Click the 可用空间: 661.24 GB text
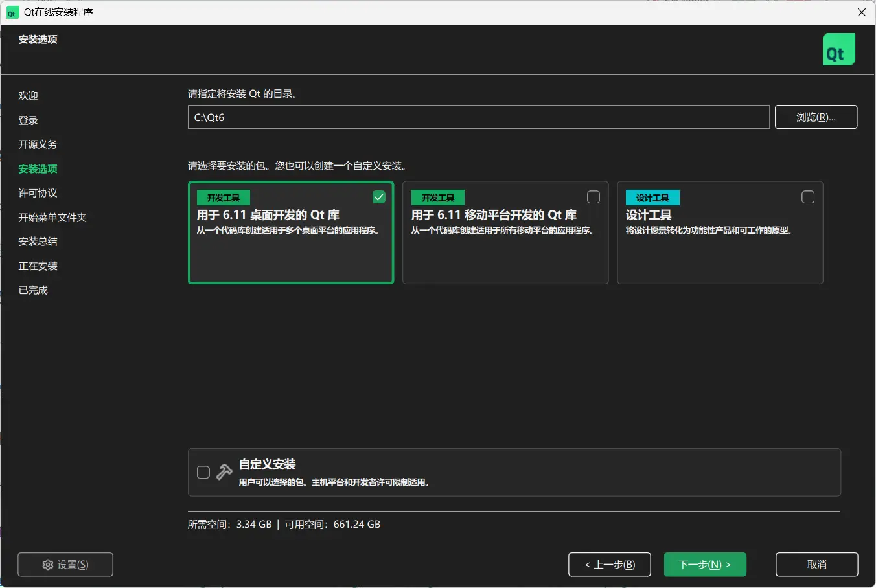The width and height of the screenshot is (876, 588). click(x=332, y=525)
